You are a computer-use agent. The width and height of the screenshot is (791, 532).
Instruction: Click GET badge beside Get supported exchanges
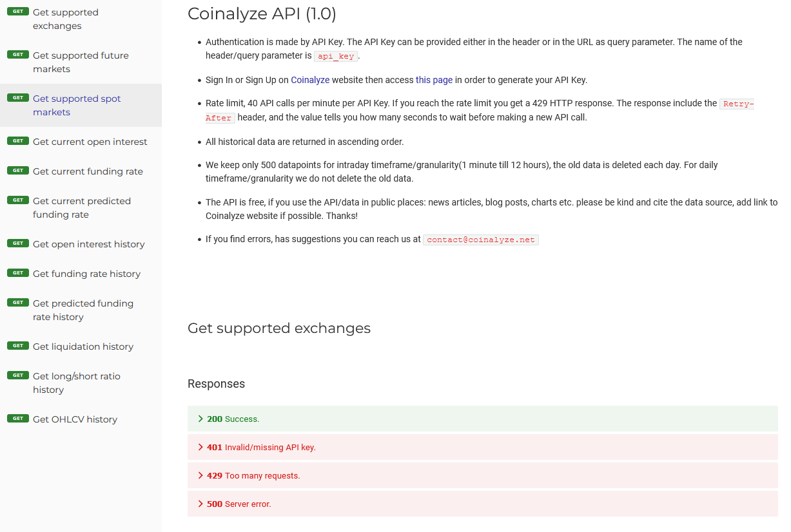(x=18, y=12)
